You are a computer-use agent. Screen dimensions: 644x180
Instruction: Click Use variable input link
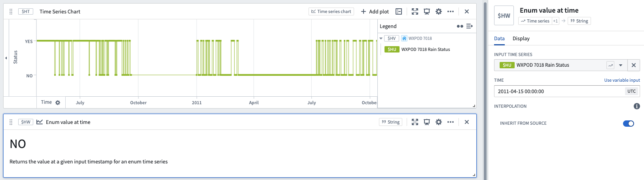tap(622, 80)
